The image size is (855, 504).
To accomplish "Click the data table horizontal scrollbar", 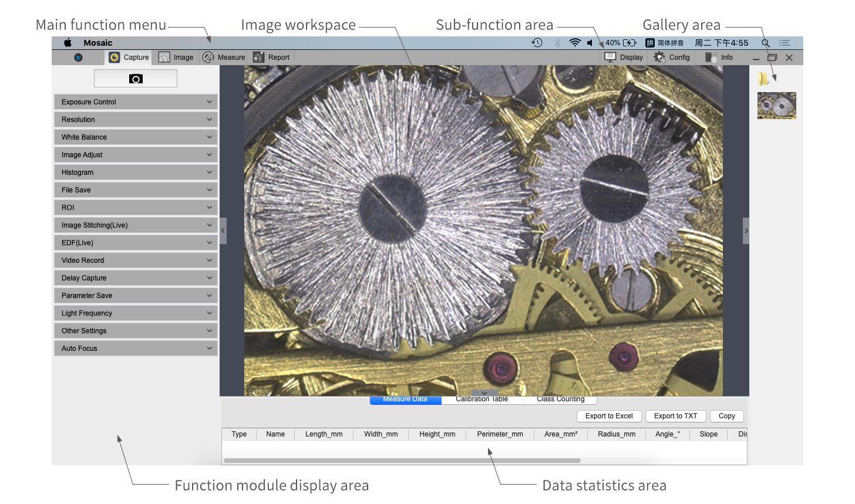I will pos(402,461).
